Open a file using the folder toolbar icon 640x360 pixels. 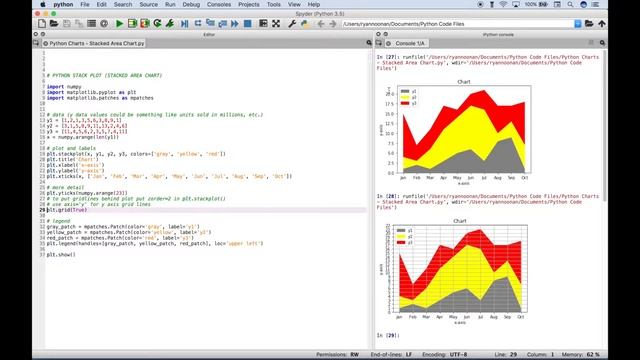click(54, 24)
